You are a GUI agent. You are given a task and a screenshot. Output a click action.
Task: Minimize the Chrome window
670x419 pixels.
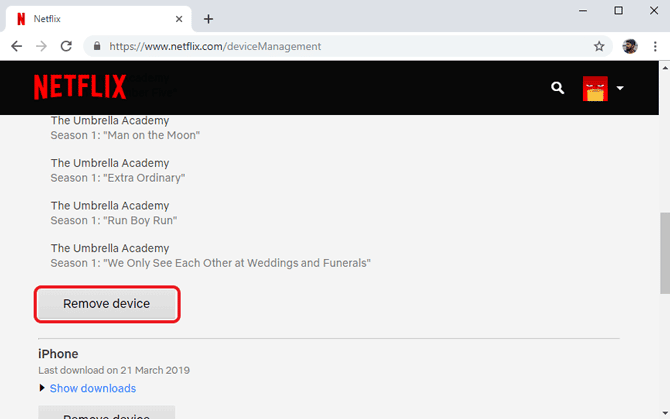(x=583, y=11)
